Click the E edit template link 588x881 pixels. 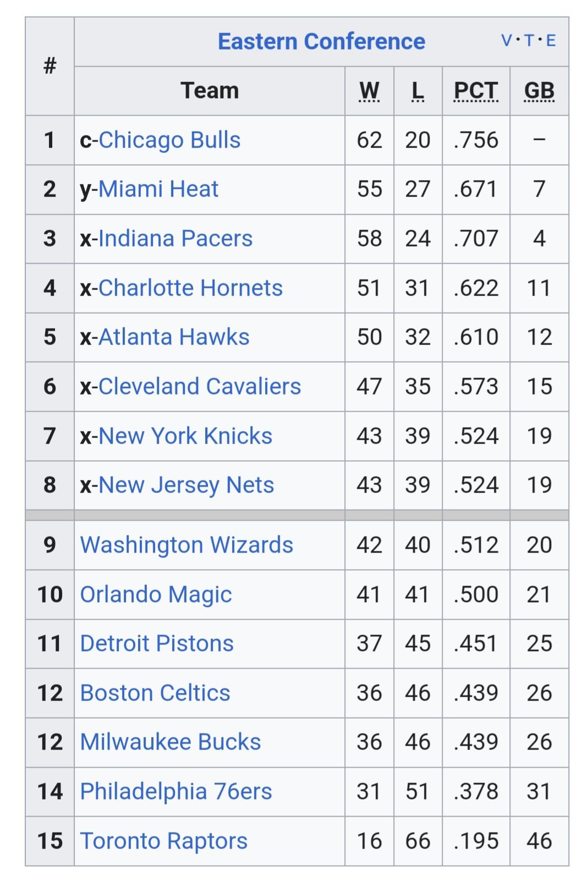pos(551,40)
